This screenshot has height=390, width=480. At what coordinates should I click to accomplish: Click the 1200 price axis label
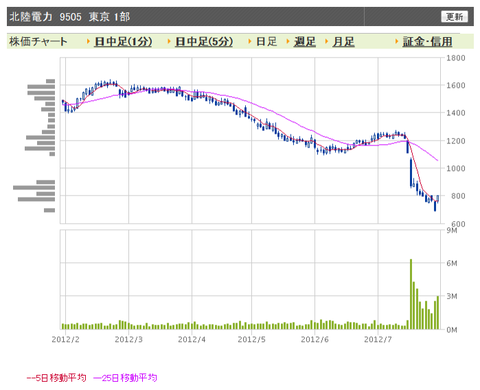(456, 141)
